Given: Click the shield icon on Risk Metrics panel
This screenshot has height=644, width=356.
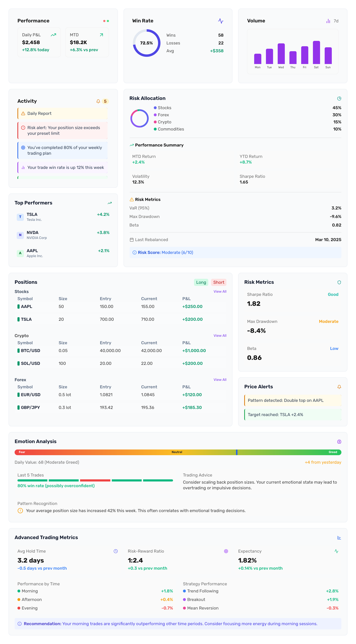Looking at the screenshot, I should 339,282.
